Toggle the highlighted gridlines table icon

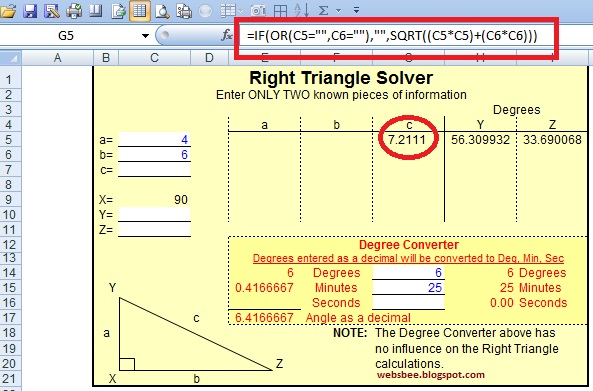tap(139, 11)
